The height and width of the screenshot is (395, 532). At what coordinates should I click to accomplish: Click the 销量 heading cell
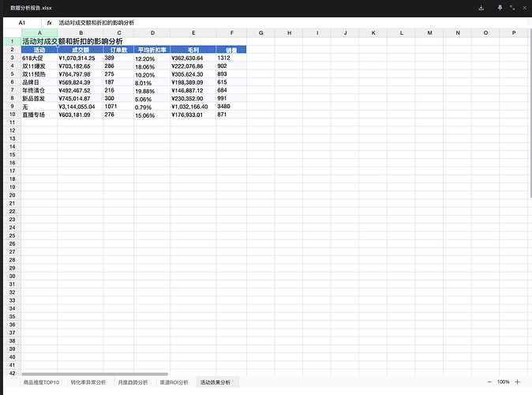click(x=231, y=50)
